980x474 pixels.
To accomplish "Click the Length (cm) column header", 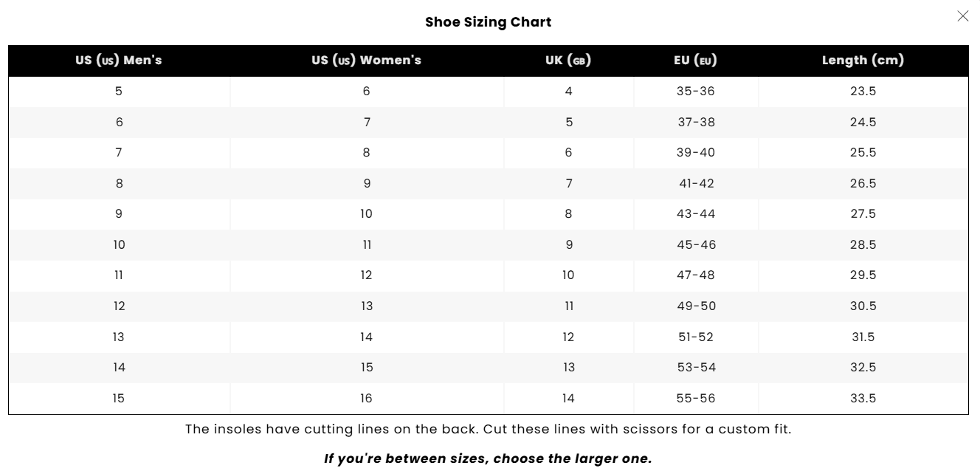I will [x=863, y=61].
